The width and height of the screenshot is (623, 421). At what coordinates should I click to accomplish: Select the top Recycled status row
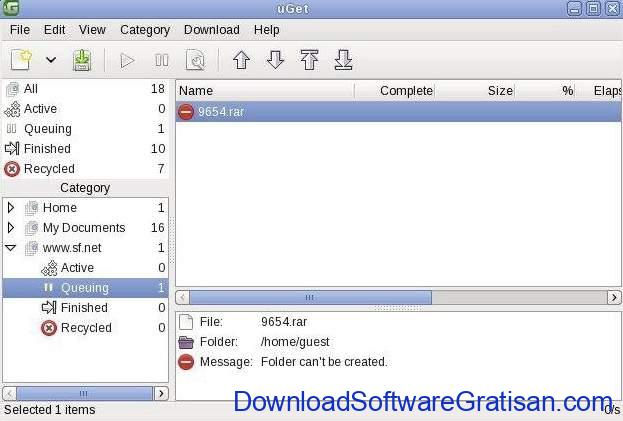click(x=85, y=169)
